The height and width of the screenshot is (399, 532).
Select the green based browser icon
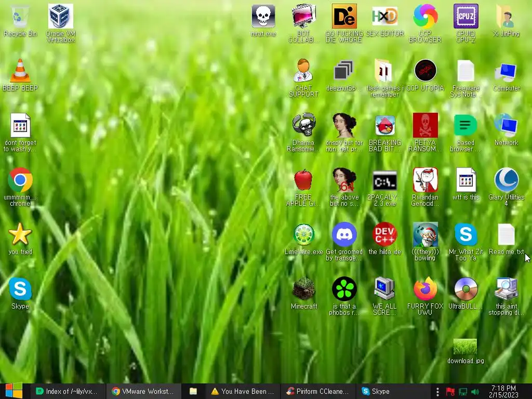tap(465, 125)
